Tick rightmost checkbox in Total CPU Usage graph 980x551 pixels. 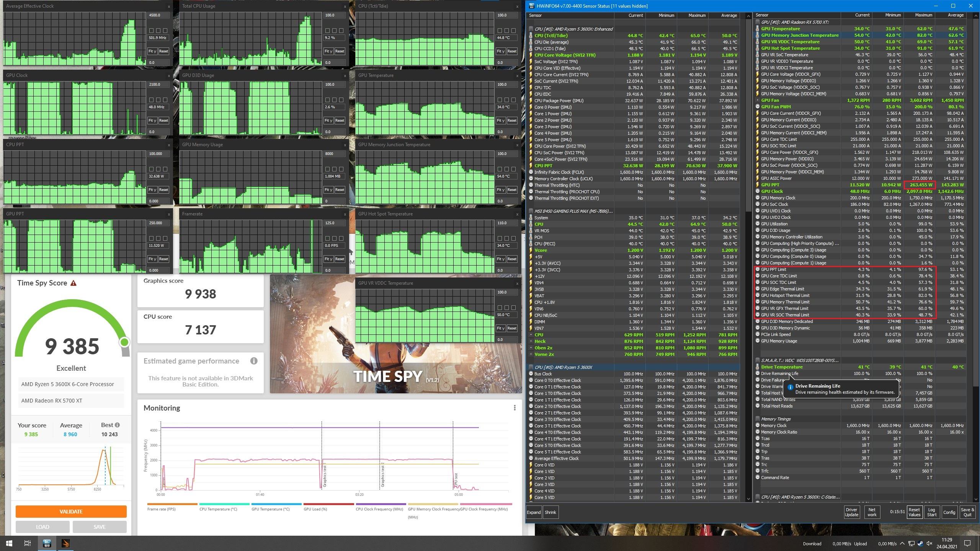pyautogui.click(x=341, y=30)
